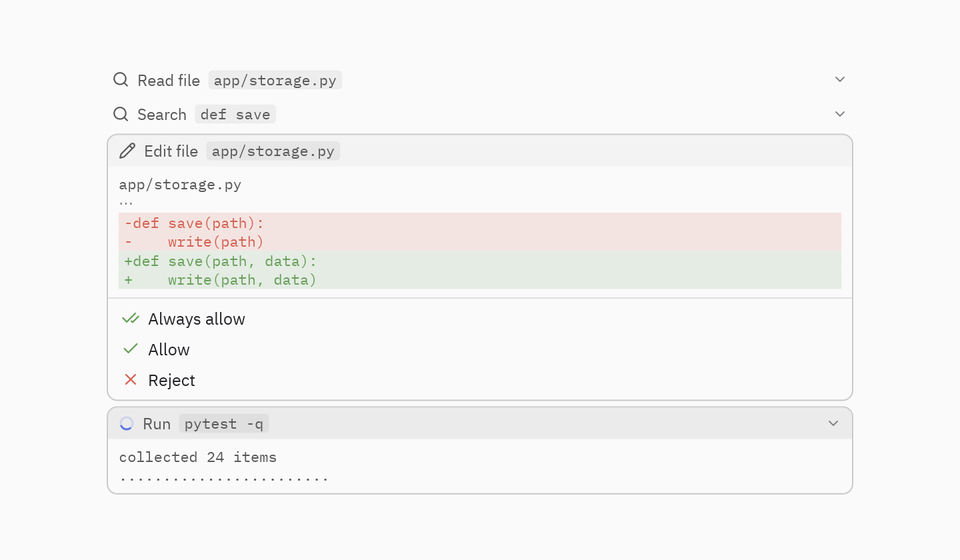
Task: Click the row of test progress dots
Action: tap(224, 479)
